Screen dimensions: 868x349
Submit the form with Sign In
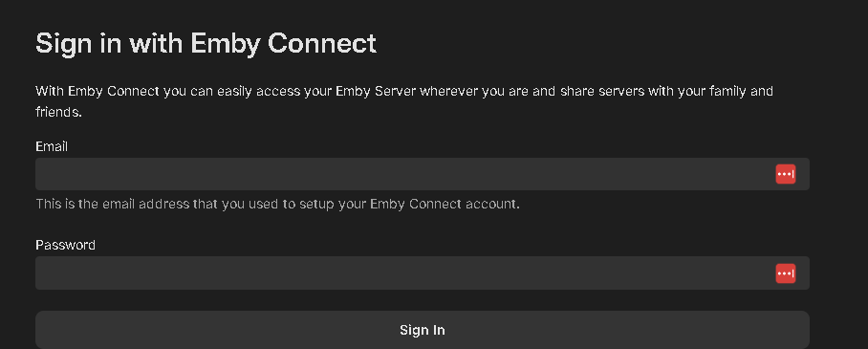pos(423,330)
